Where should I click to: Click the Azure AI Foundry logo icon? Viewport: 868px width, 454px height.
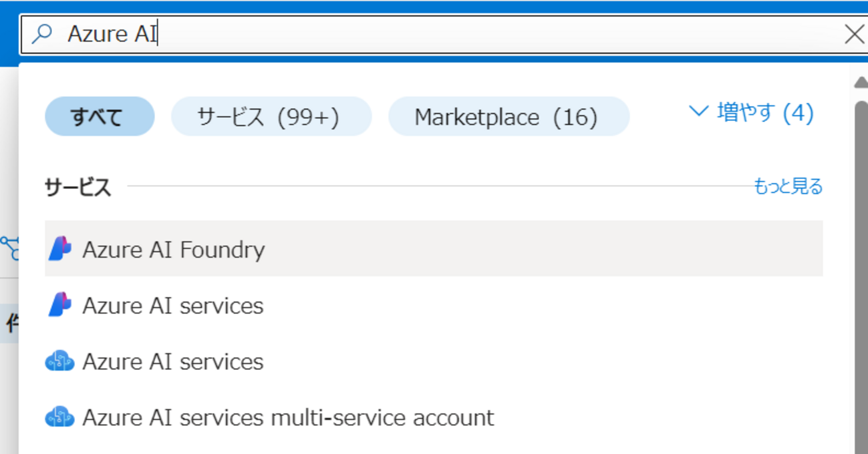click(x=59, y=249)
